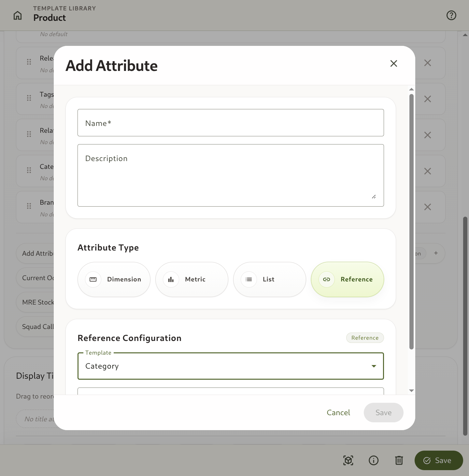Close the Add Attribute dialog

pos(394,63)
